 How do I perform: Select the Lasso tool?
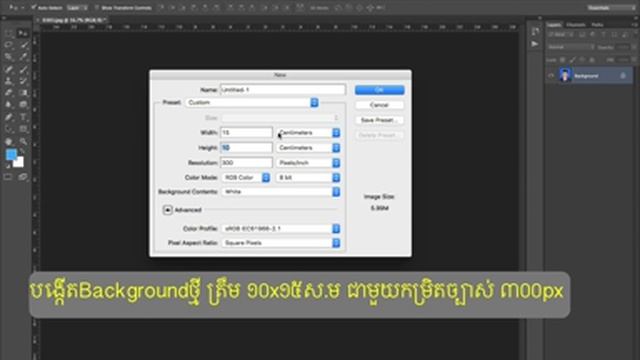(9, 45)
